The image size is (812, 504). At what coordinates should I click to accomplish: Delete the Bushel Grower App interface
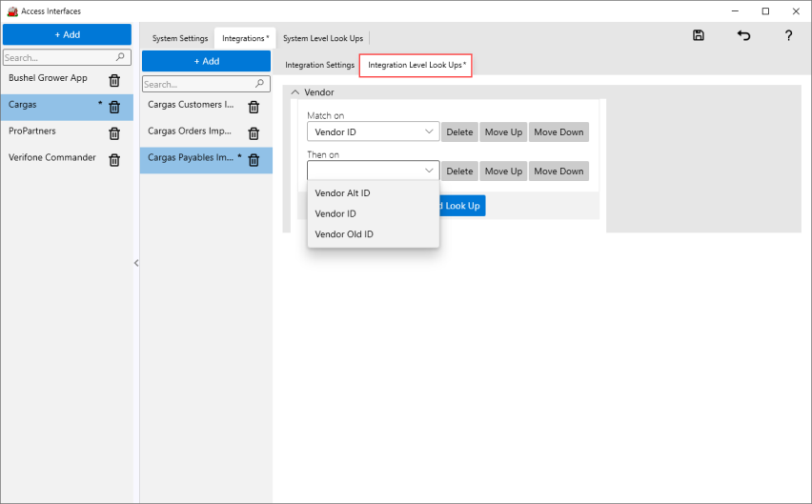[x=114, y=80]
